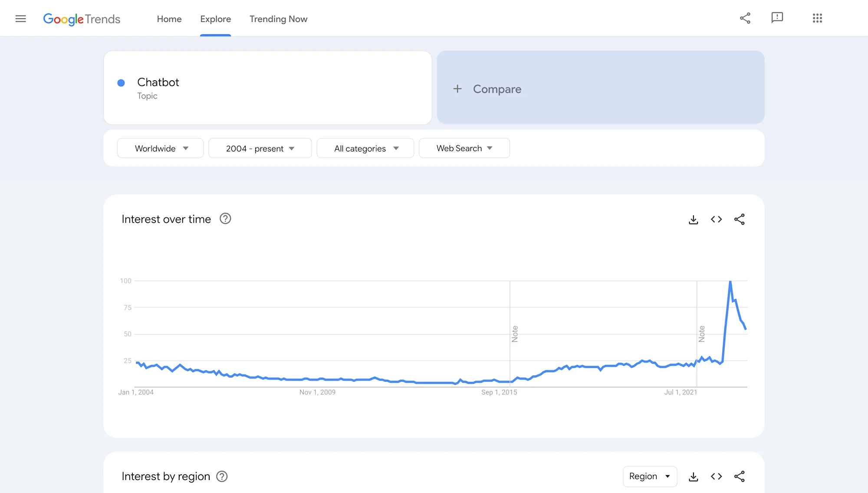This screenshot has width=868, height=493.
Task: Expand the Worldwide location dropdown
Action: (x=160, y=148)
